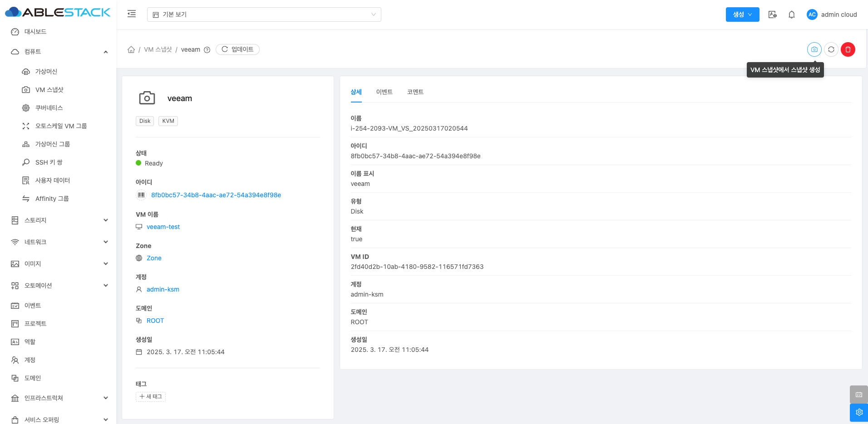Click the home icon in breadcrumb
Screen dimensions: 868x424
pos(131,49)
